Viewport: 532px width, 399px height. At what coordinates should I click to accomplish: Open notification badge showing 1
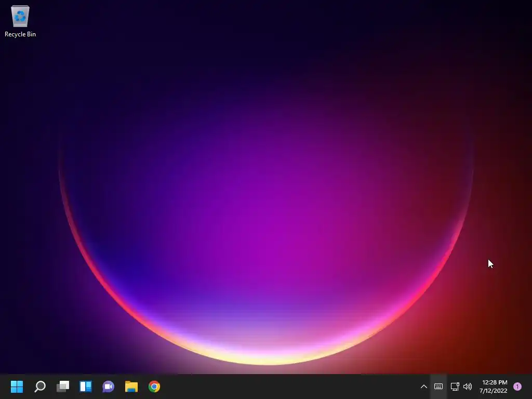(x=517, y=387)
